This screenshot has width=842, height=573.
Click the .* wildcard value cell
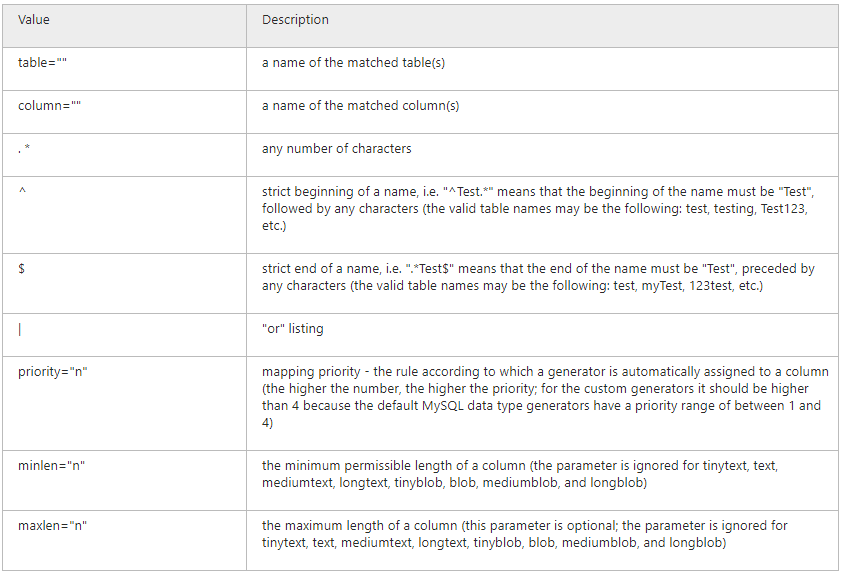[x=124, y=155]
